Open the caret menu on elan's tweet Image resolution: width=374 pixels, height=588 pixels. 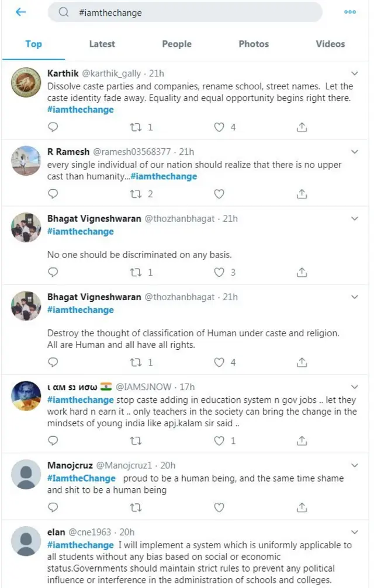pos(355,532)
